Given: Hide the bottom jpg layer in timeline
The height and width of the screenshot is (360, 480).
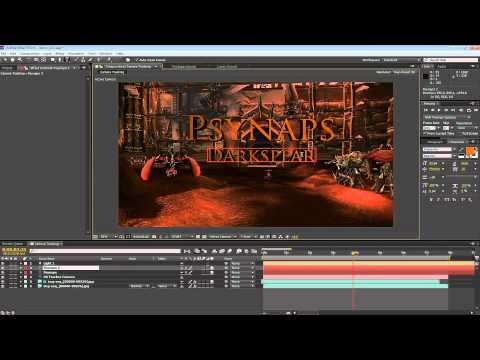Looking at the screenshot, I should click(x=3, y=286).
